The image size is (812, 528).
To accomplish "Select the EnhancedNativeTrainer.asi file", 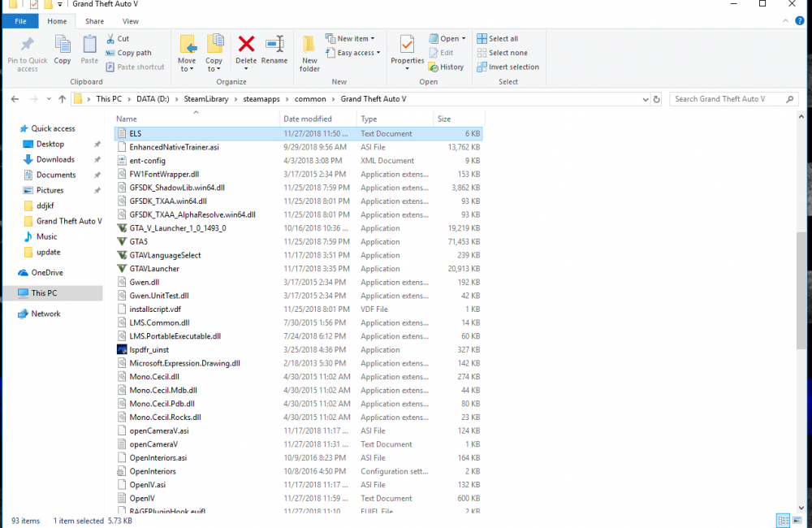I will coord(298,147).
